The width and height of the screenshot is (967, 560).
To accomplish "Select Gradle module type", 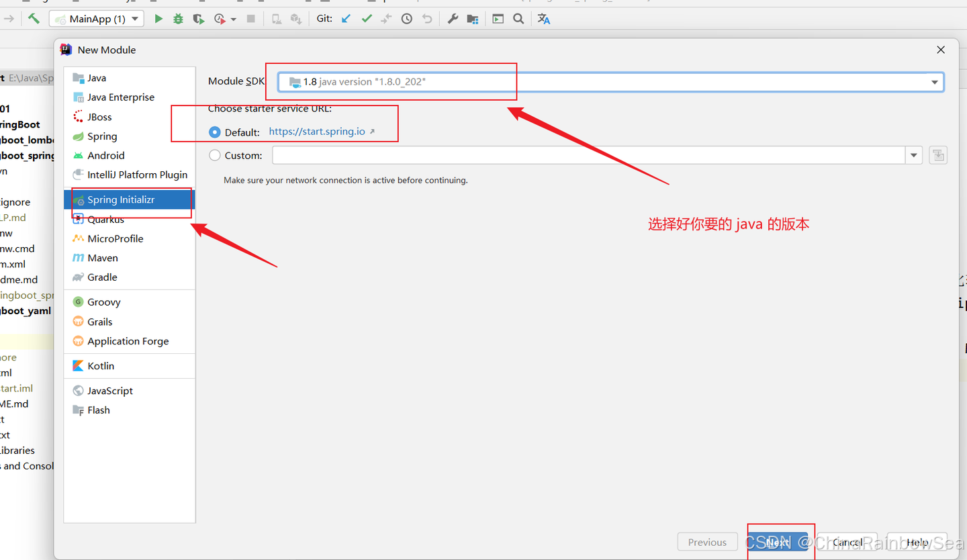I will coord(130,277).
